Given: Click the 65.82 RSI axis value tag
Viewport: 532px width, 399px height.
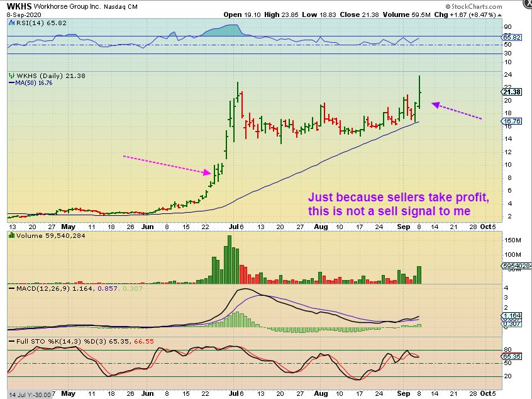Looking at the screenshot, I should point(512,37).
